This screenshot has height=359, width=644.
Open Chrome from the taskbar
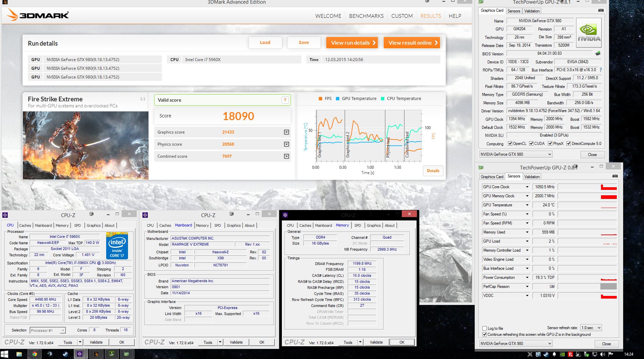(34, 354)
